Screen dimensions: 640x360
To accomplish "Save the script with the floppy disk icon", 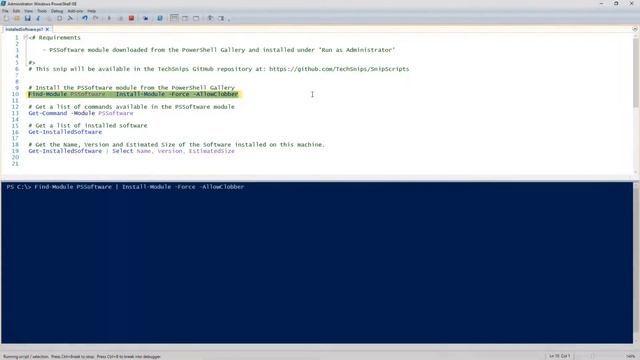I will (27, 18).
